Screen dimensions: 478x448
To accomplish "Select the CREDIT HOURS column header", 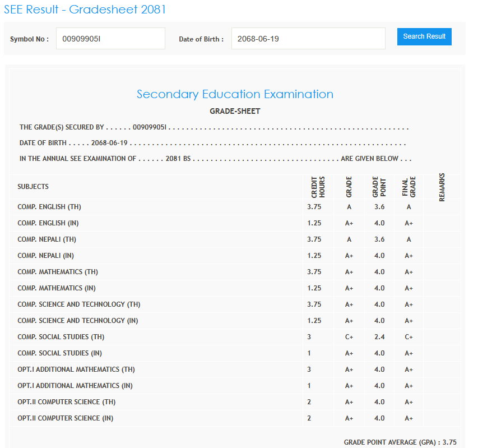I will coord(318,187).
